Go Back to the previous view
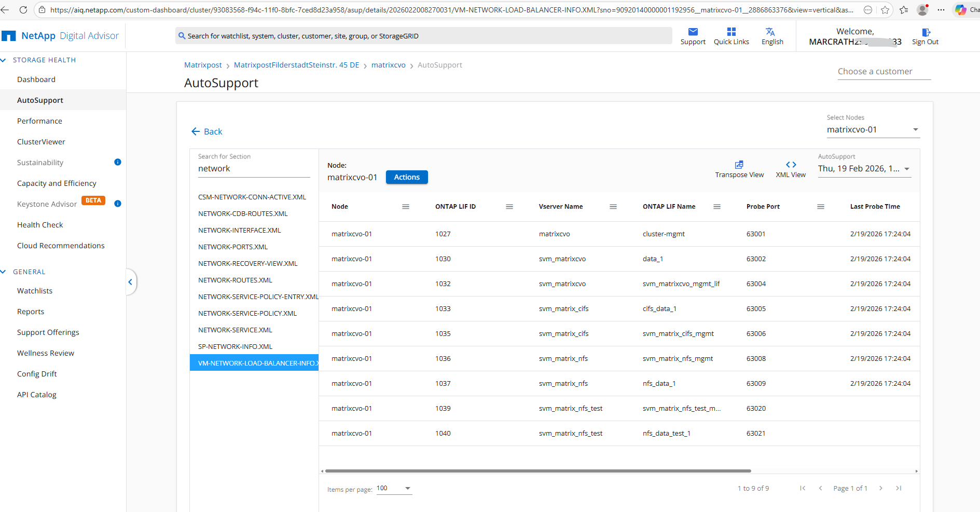The height and width of the screenshot is (512, 980). click(x=207, y=132)
